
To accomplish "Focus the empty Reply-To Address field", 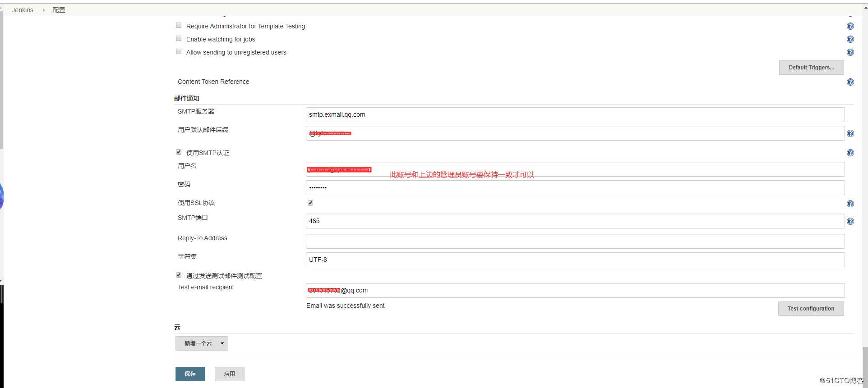I will (575, 241).
